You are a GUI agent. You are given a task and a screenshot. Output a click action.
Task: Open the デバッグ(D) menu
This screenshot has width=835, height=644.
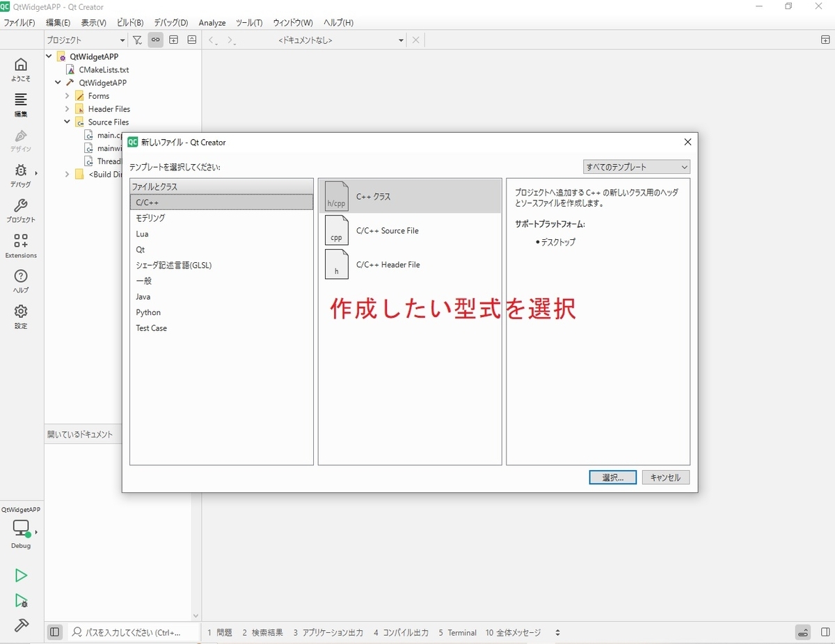[171, 22]
